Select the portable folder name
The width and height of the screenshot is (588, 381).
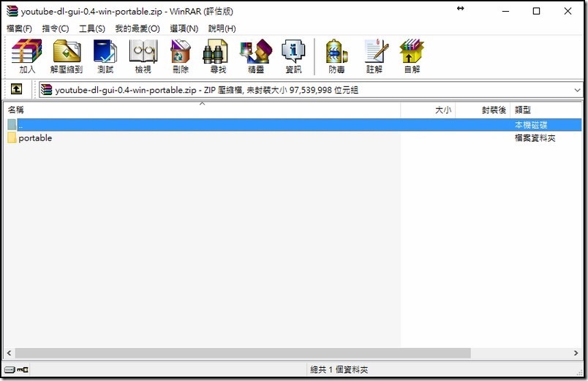point(35,138)
